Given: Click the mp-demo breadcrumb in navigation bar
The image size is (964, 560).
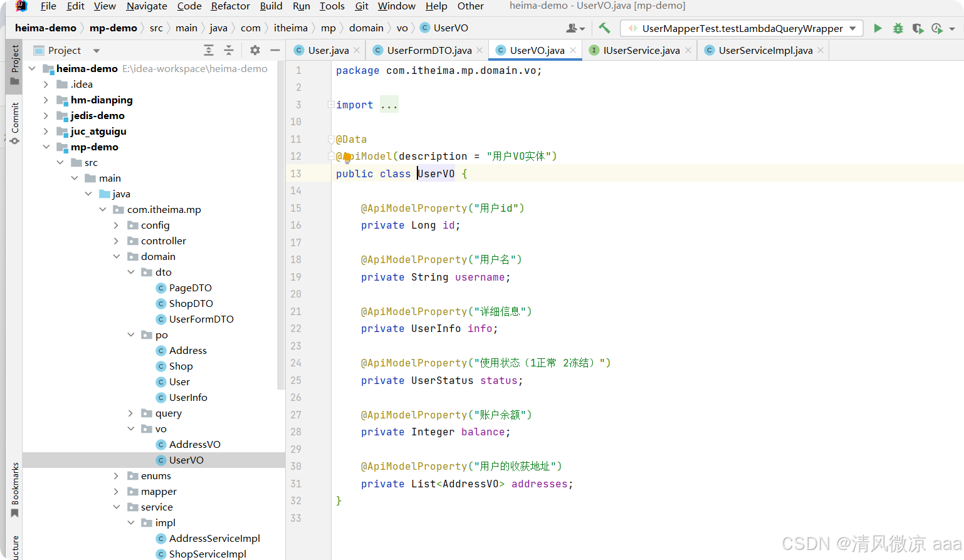Looking at the screenshot, I should click(x=113, y=28).
